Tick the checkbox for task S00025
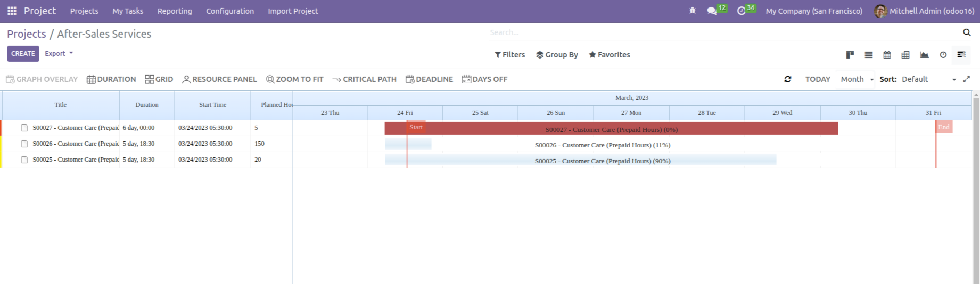980x284 pixels. tap(24, 160)
